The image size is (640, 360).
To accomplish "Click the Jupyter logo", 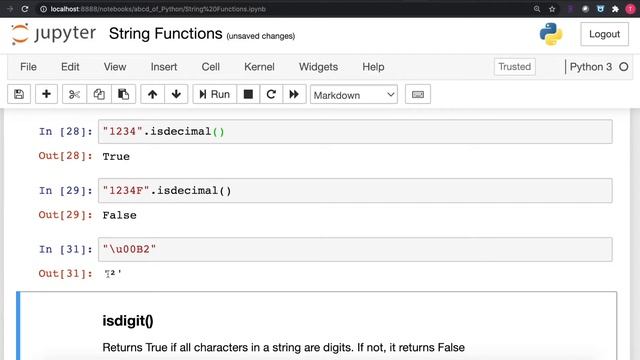I will (53, 34).
